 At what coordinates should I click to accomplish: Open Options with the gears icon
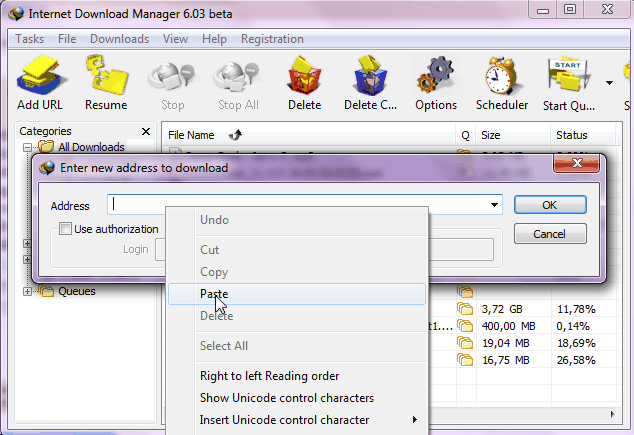(x=435, y=76)
